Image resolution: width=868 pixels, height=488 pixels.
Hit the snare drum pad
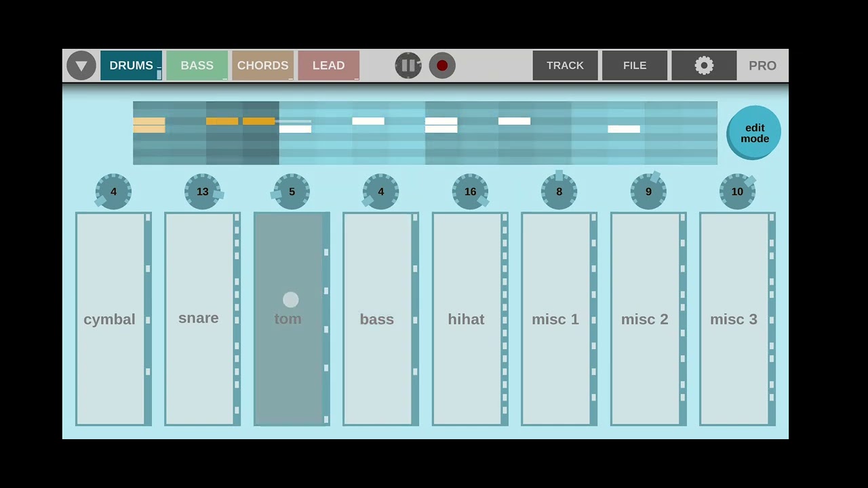point(202,319)
